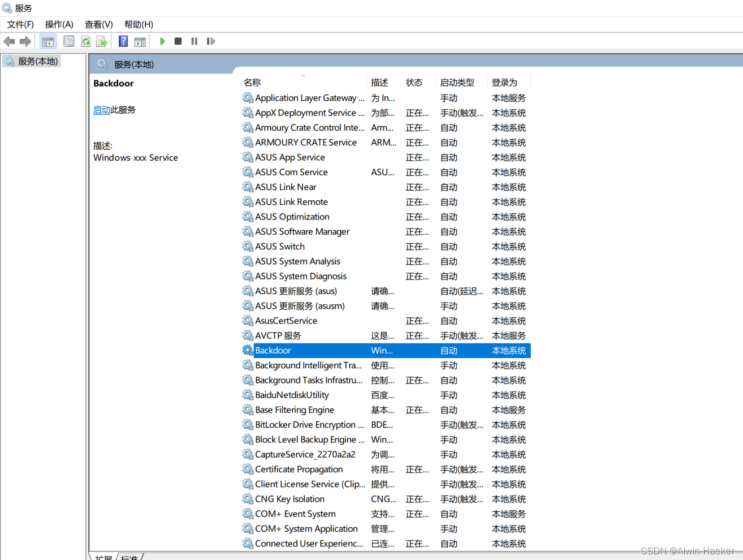Image resolution: width=743 pixels, height=560 pixels.
Task: Select ASUS 更新服务 (asusm) row
Action: [386, 305]
